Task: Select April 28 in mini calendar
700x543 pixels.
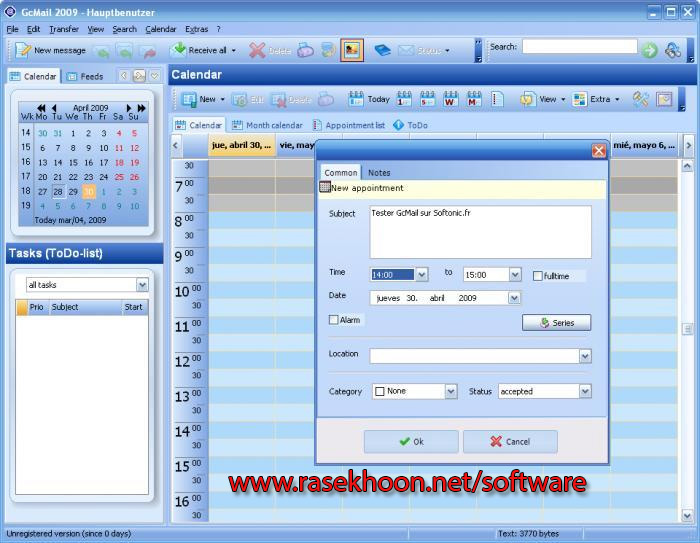Action: 58,192
